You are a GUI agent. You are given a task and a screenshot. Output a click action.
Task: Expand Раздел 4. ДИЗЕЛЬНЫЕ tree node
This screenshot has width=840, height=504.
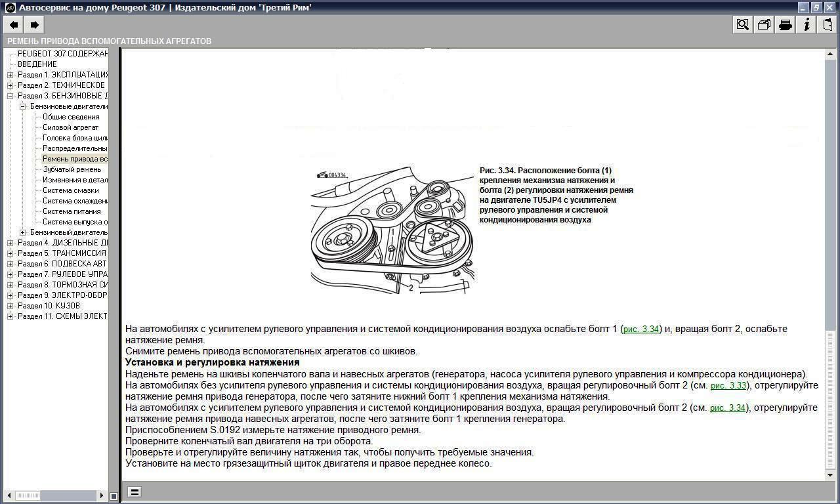click(10, 243)
